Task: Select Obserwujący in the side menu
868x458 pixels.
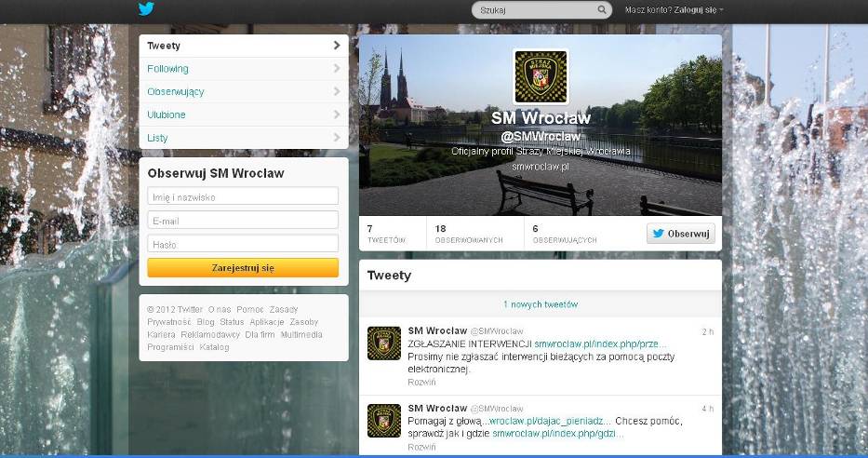Action: [244, 91]
